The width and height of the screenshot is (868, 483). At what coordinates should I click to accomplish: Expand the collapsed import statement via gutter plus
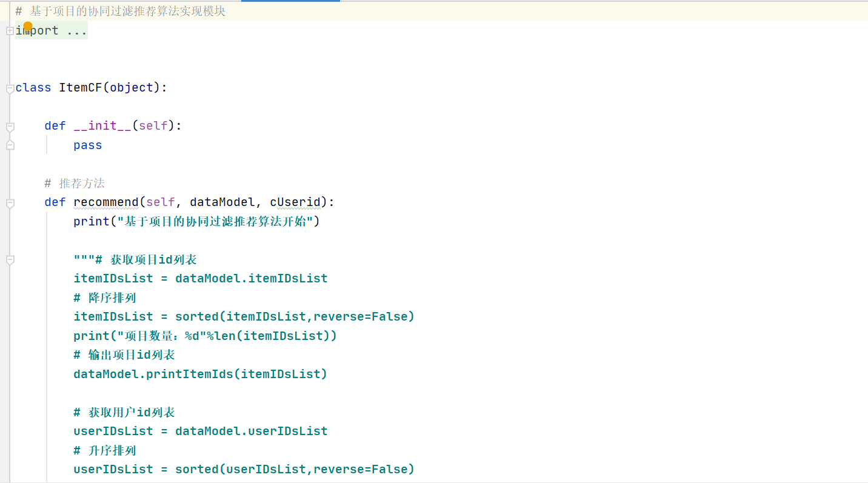point(9,31)
